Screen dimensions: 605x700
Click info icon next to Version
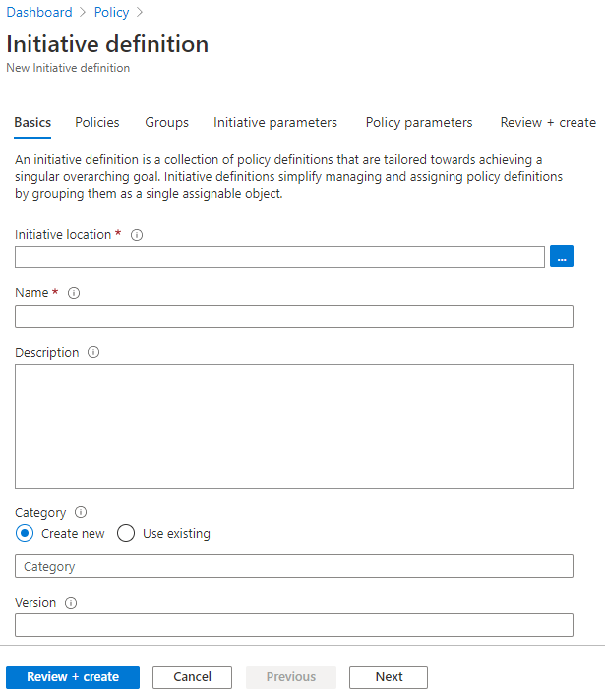point(71,603)
